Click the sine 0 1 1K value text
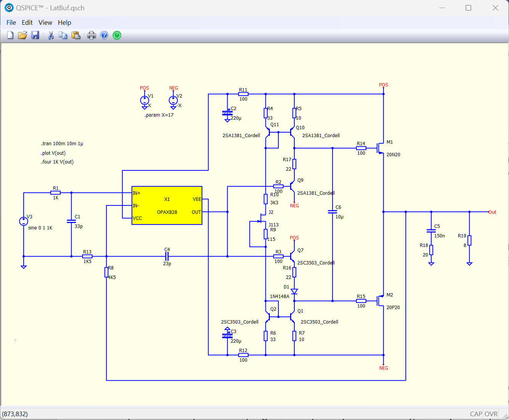This screenshot has width=509, height=420. pyautogui.click(x=40, y=228)
